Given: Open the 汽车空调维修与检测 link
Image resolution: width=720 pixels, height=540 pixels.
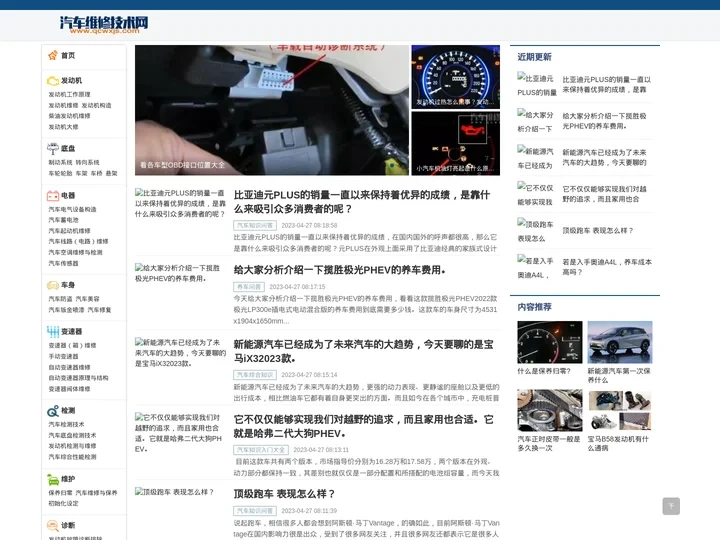Looking at the screenshot, I should tap(75, 253).
